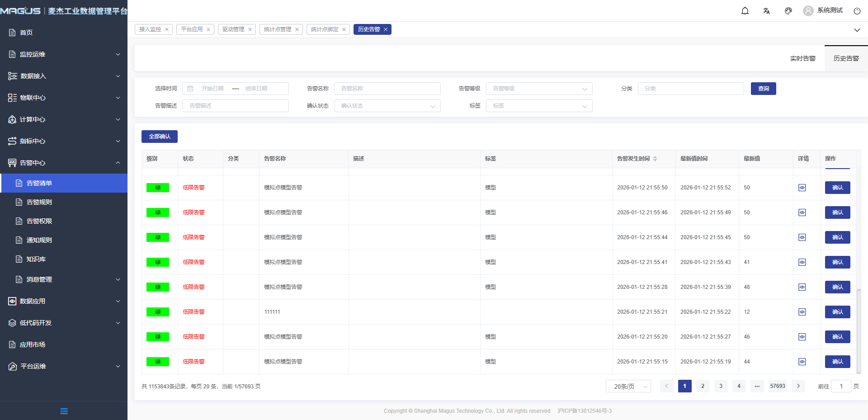Open 告警规则 in the sidebar
This screenshot has width=868, height=420.
pos(39,202)
